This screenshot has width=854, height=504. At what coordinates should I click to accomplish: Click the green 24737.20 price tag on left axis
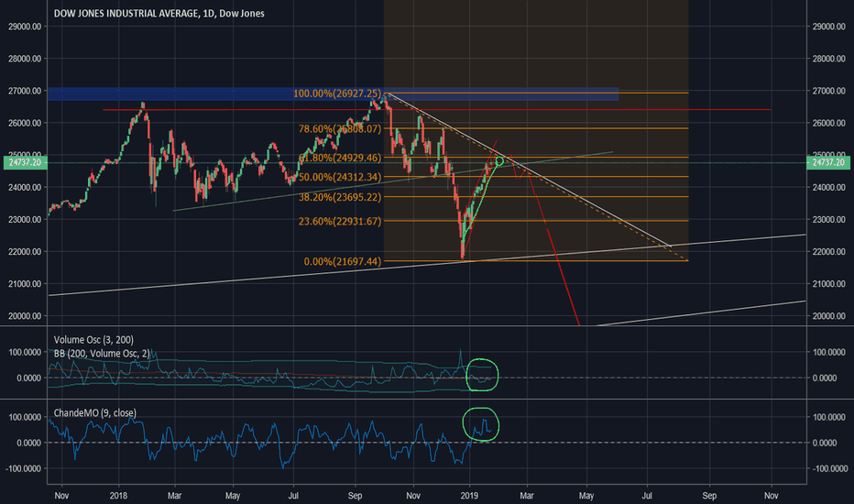click(25, 162)
